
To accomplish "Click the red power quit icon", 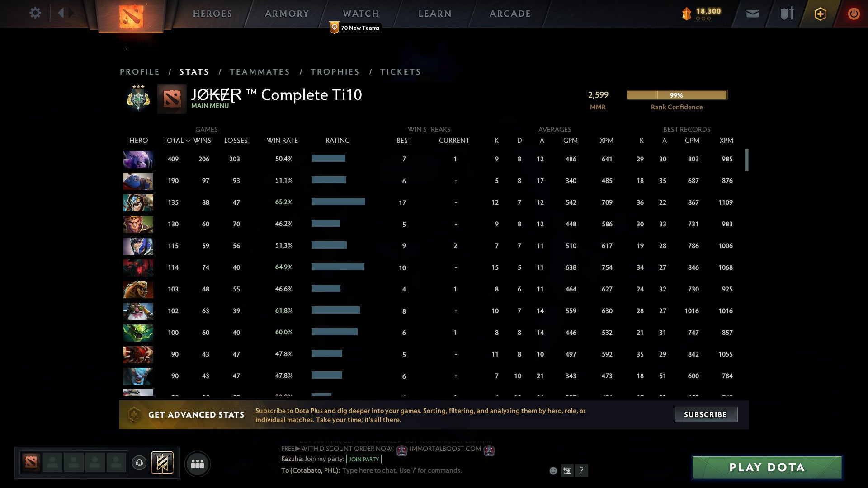I will 854,14.
